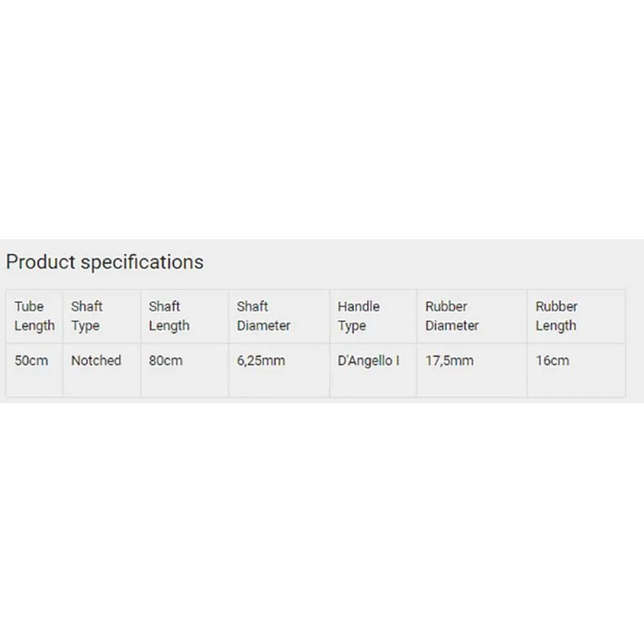Click "Diameter" beneath the word "Shaft"
The width and height of the screenshot is (644, 644).
[263, 325]
